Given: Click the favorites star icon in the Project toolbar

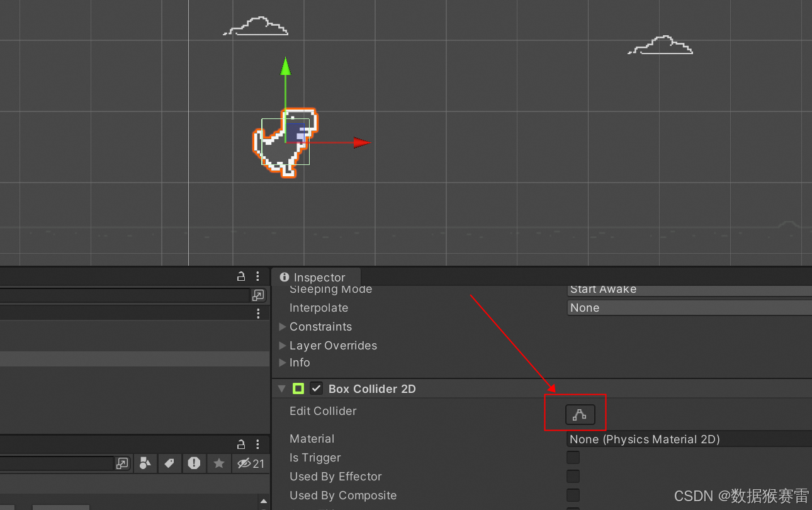Looking at the screenshot, I should point(218,463).
